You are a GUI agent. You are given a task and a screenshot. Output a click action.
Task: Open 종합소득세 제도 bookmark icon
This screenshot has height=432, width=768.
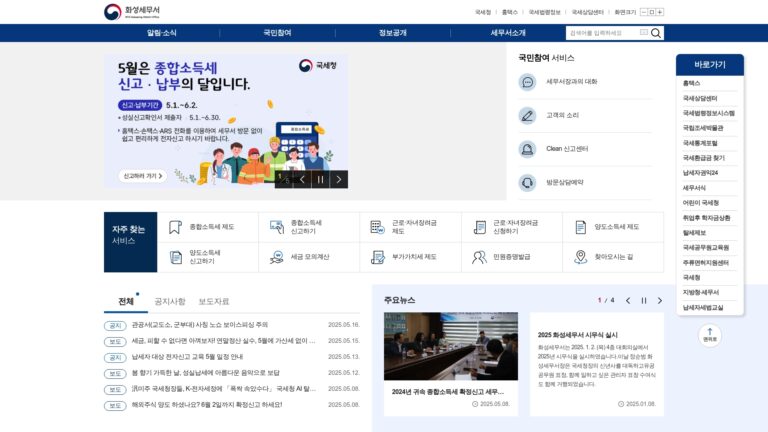click(x=175, y=227)
